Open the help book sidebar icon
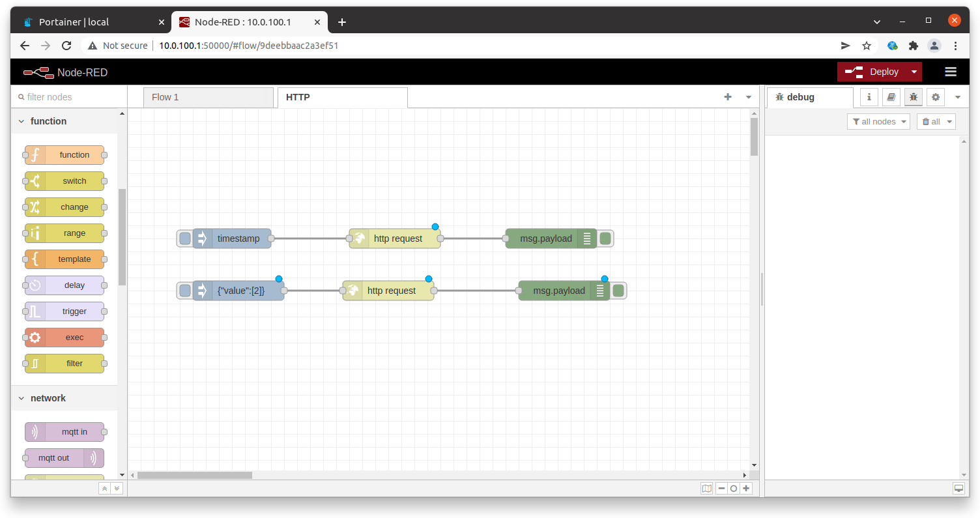The height and width of the screenshot is (518, 980). [891, 97]
